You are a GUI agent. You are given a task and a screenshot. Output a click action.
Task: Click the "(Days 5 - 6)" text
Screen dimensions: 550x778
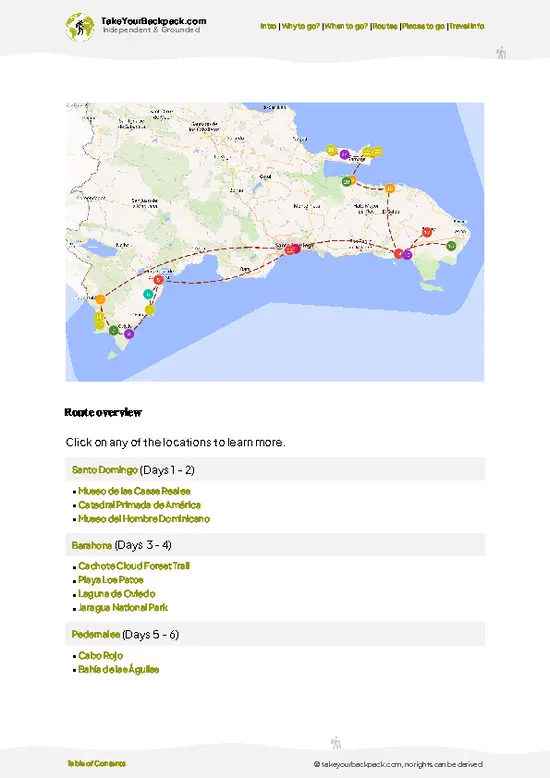pyautogui.click(x=150, y=635)
